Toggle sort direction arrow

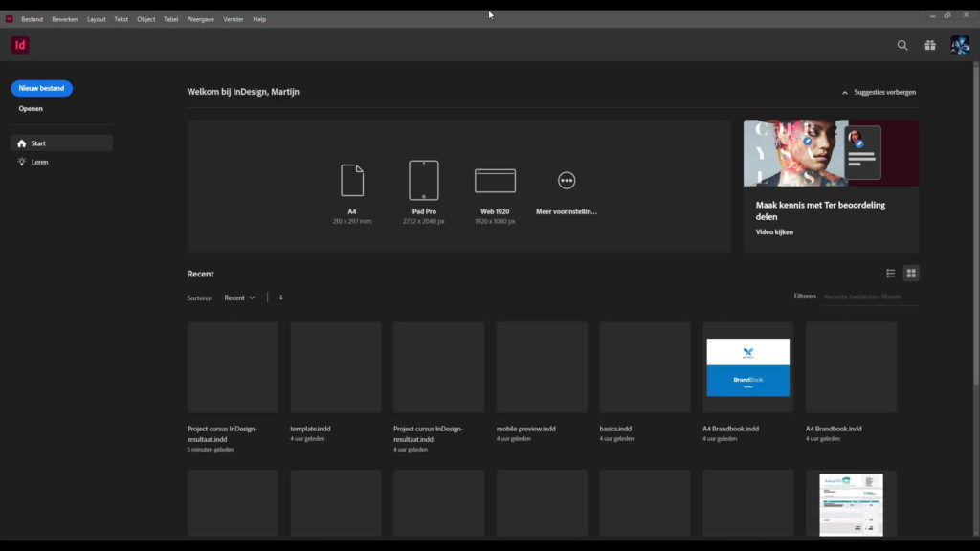[281, 298]
